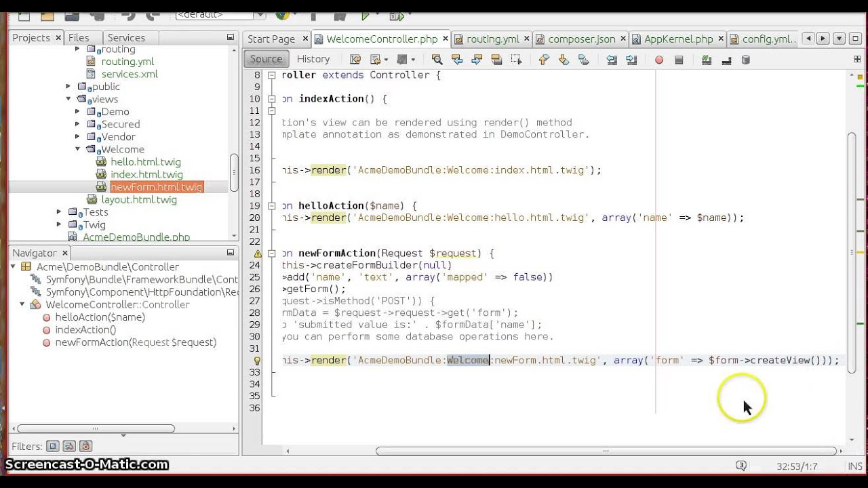Click the editor Back navigation icon
The height and width of the screenshot is (488, 868).
pyautogui.click(x=375, y=60)
